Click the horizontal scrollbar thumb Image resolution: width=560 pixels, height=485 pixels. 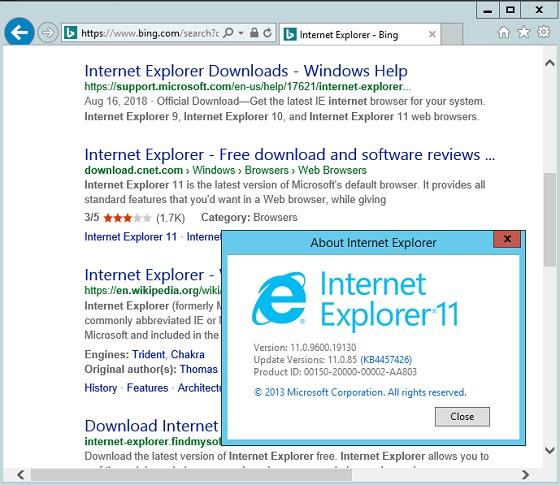click(191, 475)
